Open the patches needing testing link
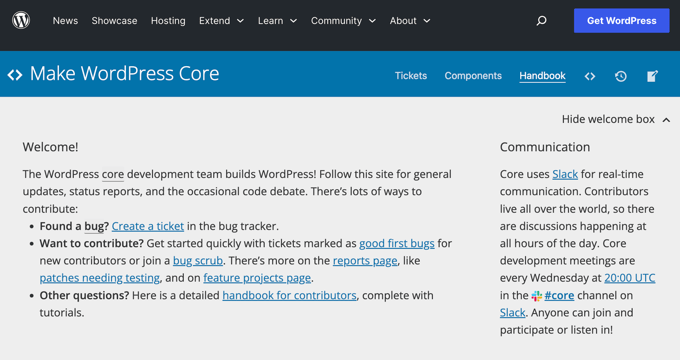This screenshot has width=680, height=360. [100, 278]
